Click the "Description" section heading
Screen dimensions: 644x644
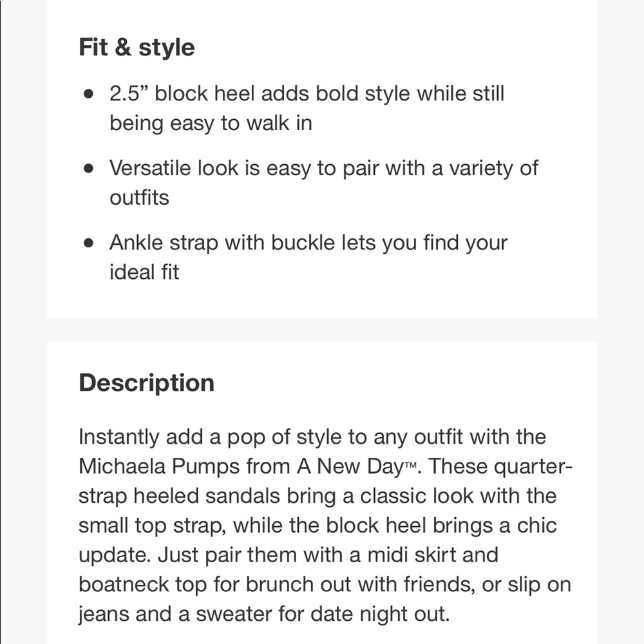click(x=146, y=383)
